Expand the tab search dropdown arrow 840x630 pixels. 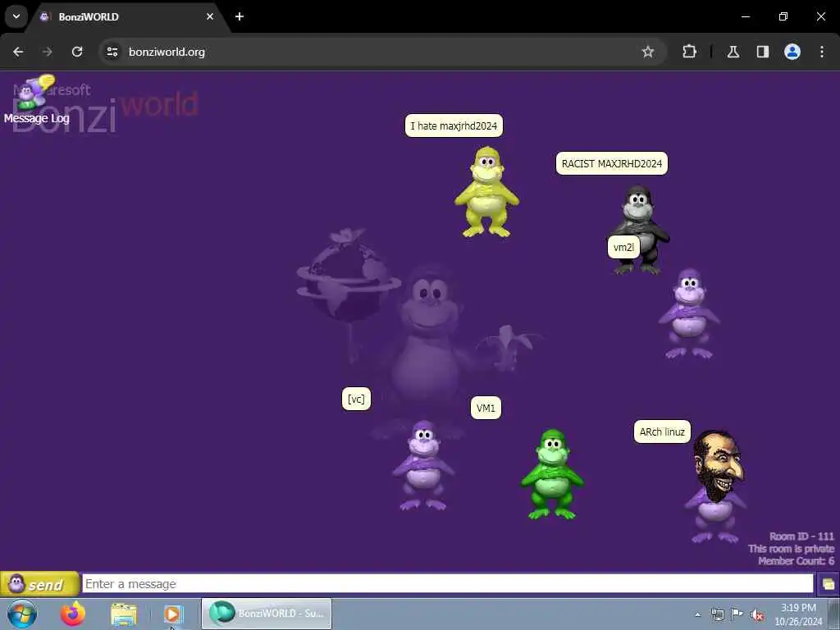(16, 16)
